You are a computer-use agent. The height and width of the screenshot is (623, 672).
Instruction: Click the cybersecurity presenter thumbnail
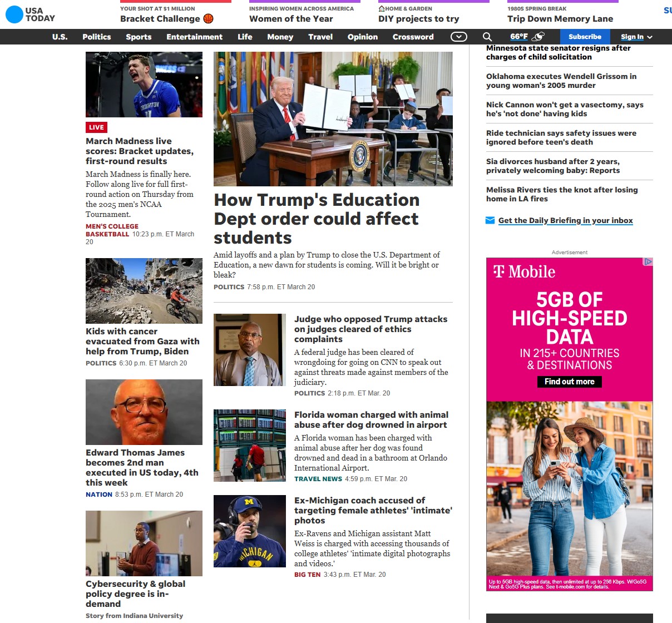(x=144, y=543)
